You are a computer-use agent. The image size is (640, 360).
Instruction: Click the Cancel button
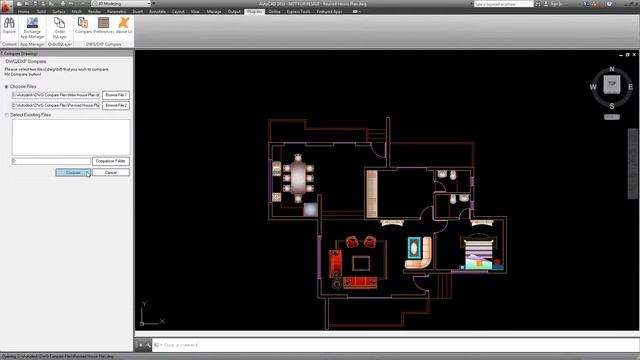point(111,173)
